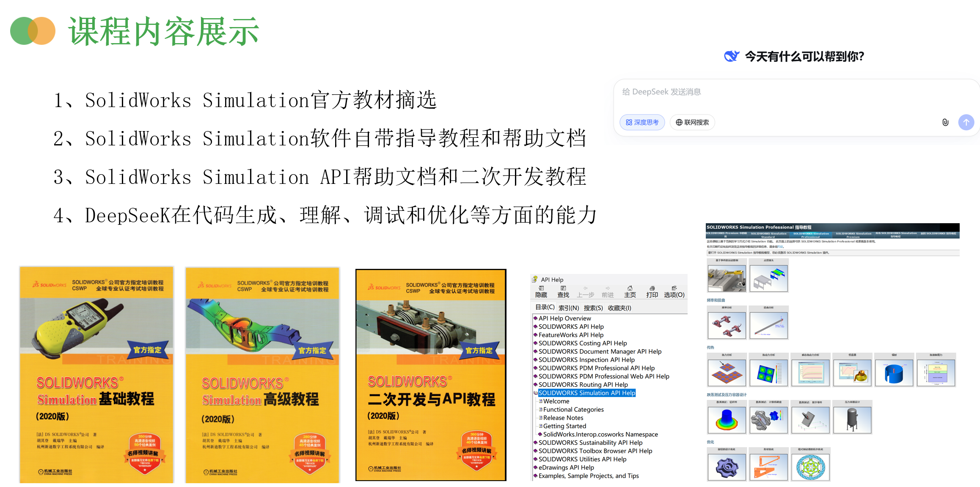The image size is (980, 487).
Task: Open the brake disc topology optimization thumbnail
Action: coord(810,467)
